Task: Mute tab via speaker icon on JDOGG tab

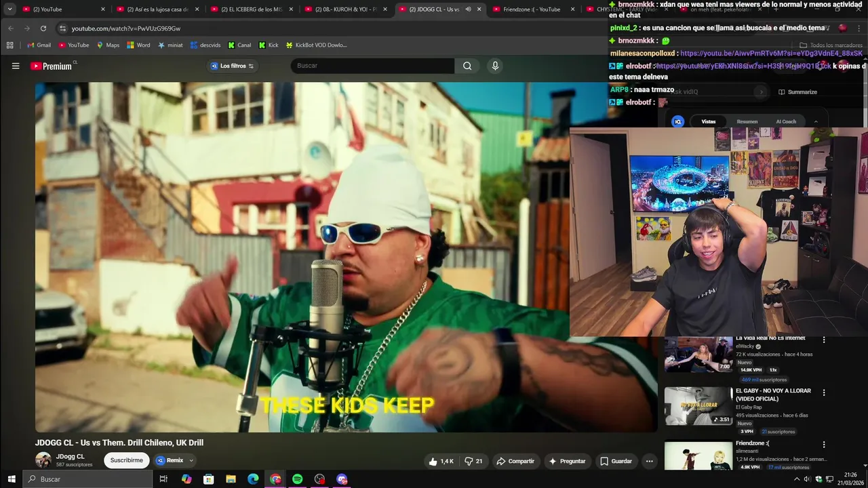Action: 468,9
